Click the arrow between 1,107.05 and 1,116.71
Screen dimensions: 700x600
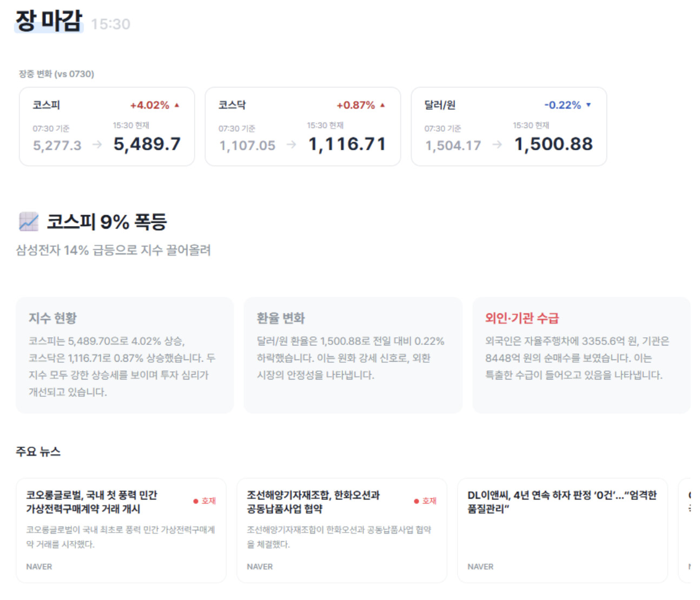[291, 145]
